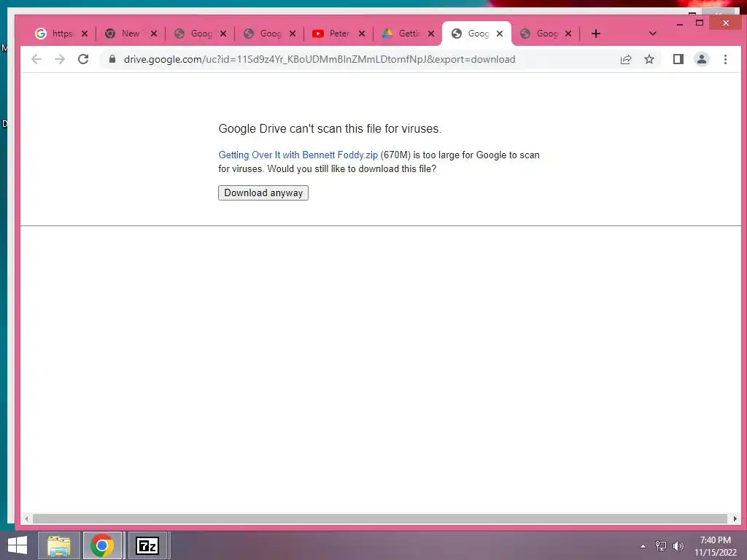This screenshot has height=560, width=747.
Task: Open File Explorer from the taskbar
Action: 59,545
